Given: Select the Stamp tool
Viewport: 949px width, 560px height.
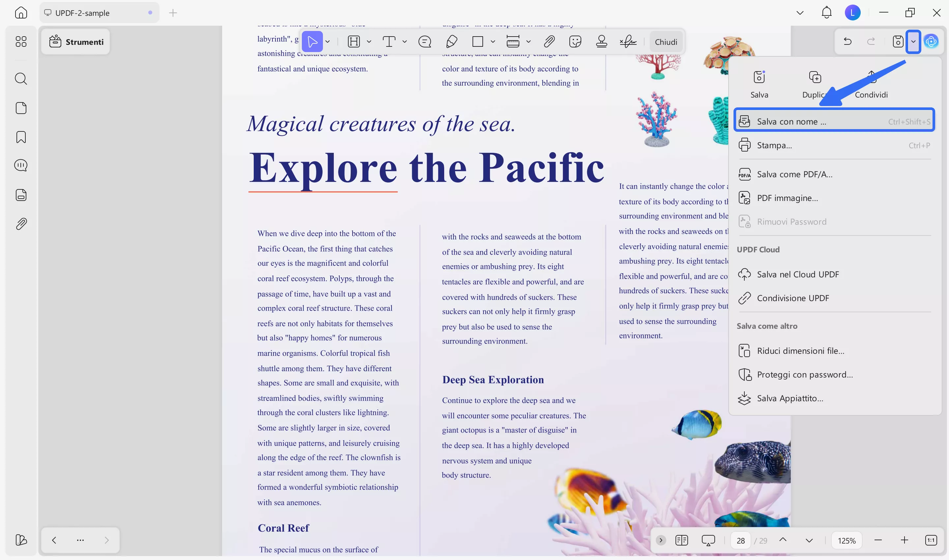Looking at the screenshot, I should 601,42.
